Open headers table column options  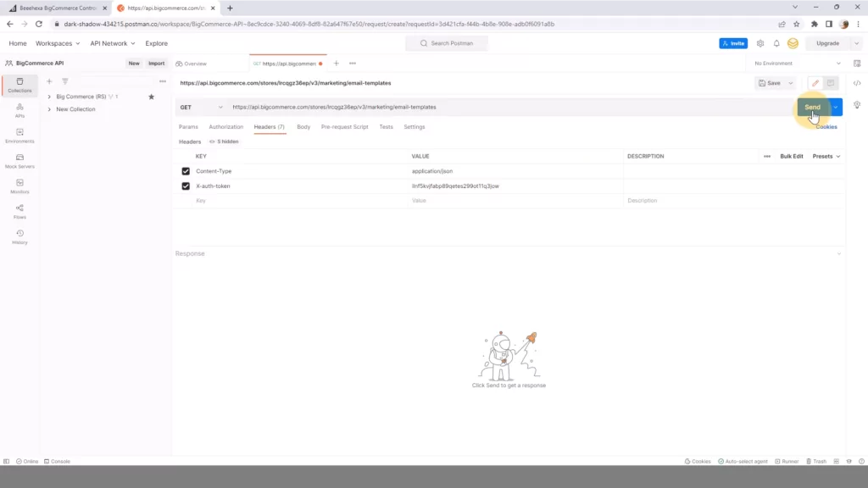tap(766, 157)
